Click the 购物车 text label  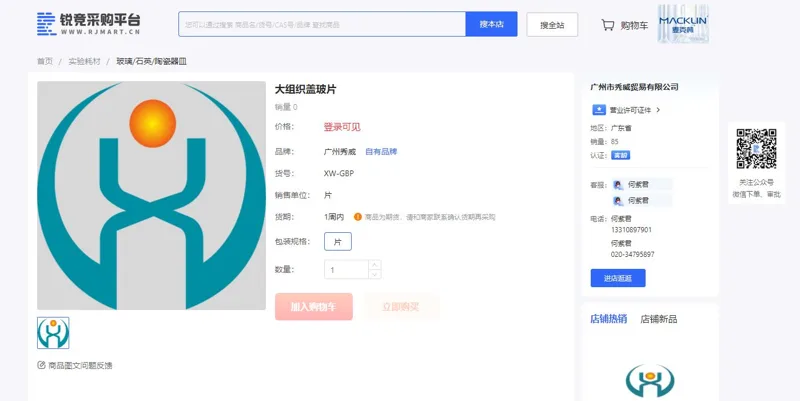[x=634, y=26]
